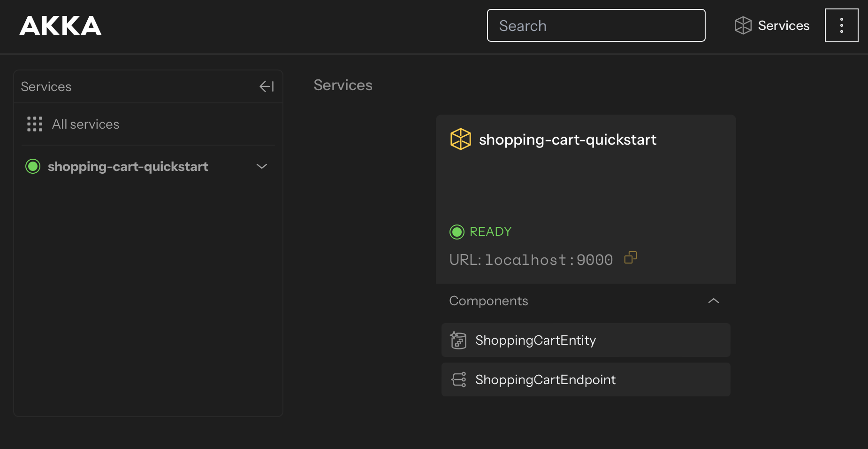The width and height of the screenshot is (868, 449).
Task: Click the All services grid icon
Action: [x=35, y=124]
